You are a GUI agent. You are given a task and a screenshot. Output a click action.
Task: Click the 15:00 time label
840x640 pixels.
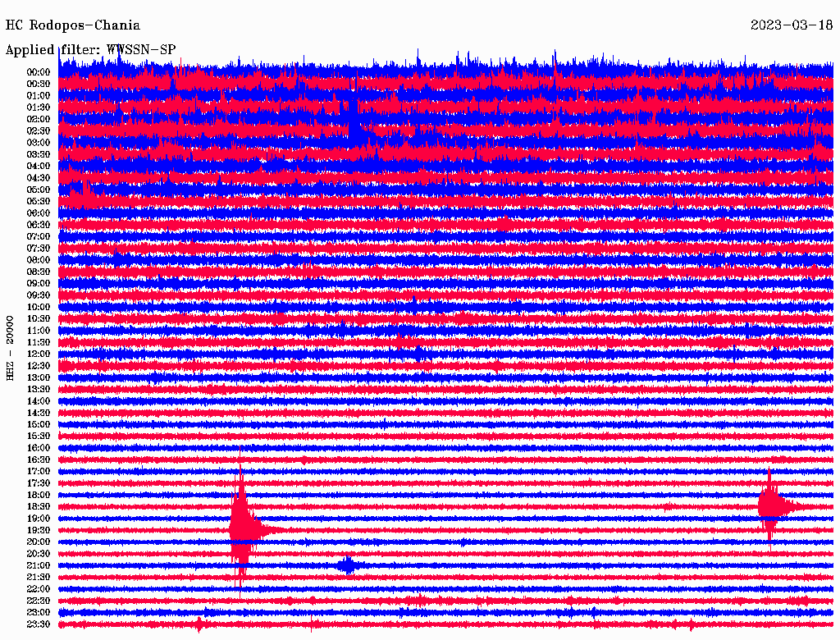pyautogui.click(x=39, y=424)
